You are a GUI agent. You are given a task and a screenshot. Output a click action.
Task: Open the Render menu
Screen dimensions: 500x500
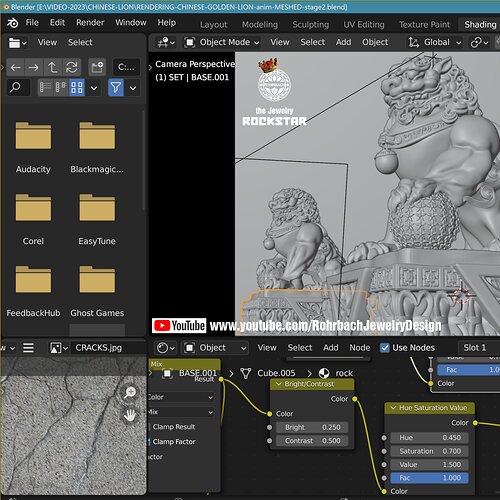coord(90,23)
